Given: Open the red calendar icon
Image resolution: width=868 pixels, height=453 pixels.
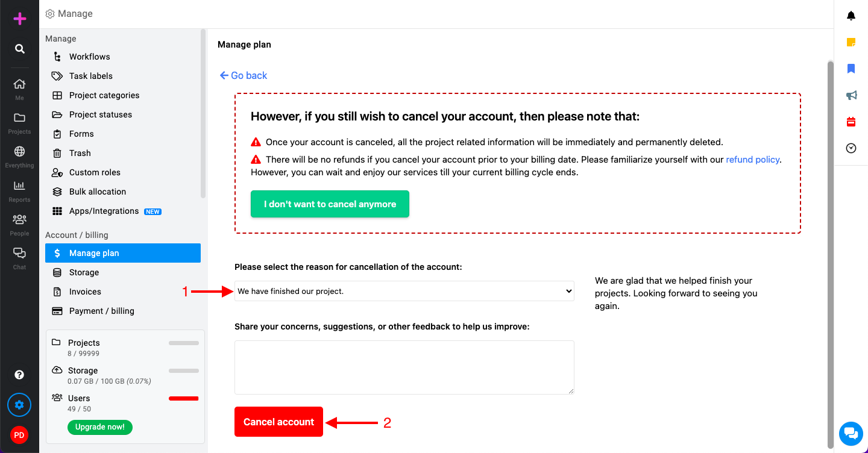Looking at the screenshot, I should tap(851, 122).
